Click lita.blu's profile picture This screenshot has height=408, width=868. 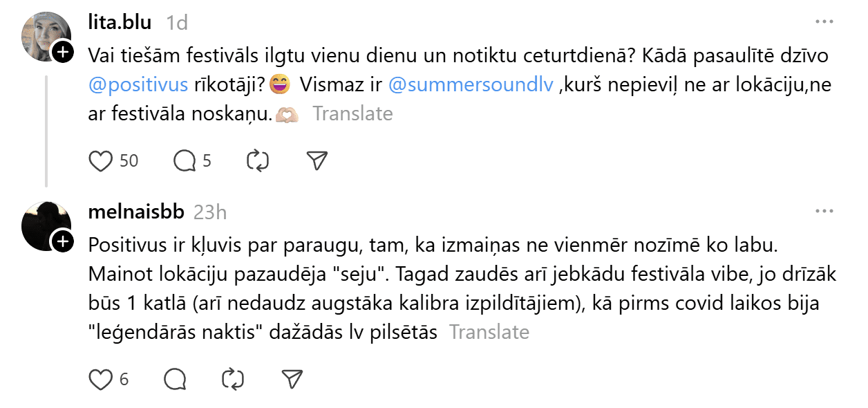(44, 35)
